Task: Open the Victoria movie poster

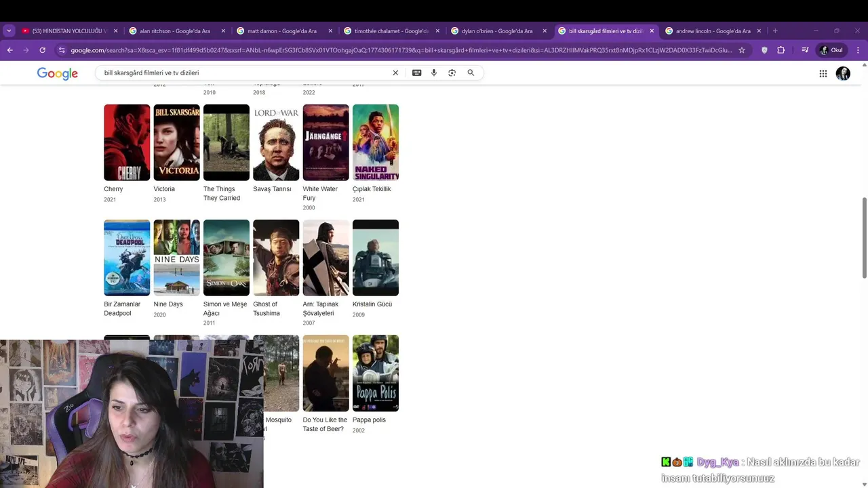Action: 176,142
